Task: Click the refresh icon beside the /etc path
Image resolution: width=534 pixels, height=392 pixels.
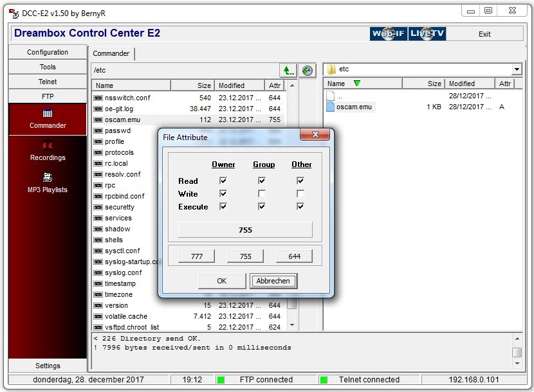Action: click(x=307, y=70)
